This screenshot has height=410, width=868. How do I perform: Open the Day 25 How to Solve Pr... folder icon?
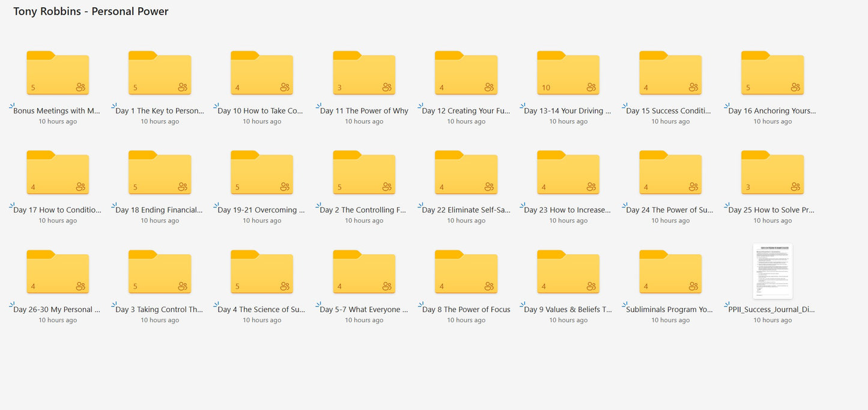772,173
